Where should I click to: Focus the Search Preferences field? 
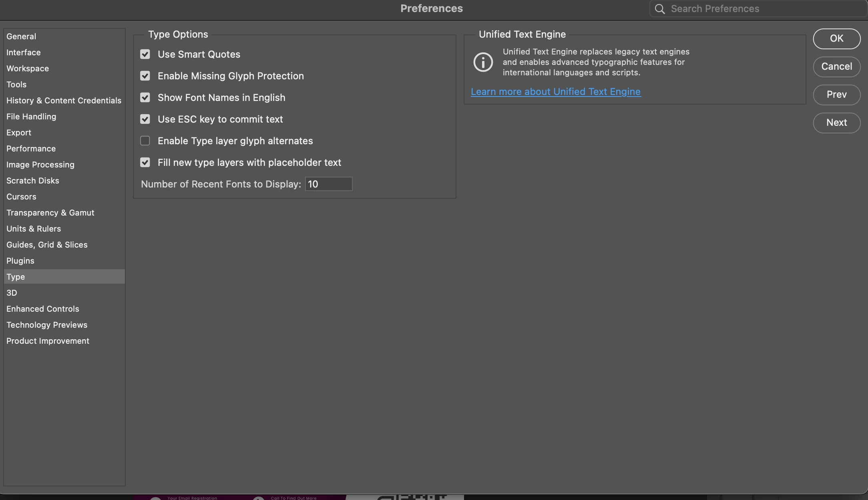tap(758, 9)
